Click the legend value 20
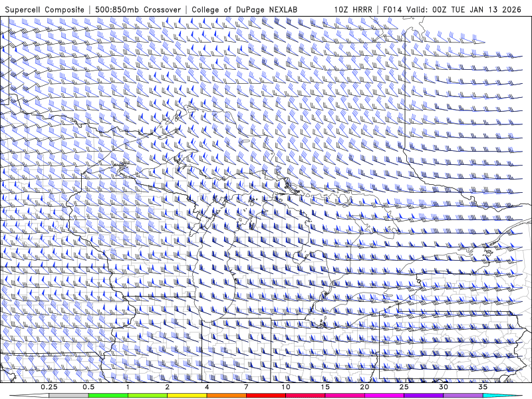This screenshot has width=532, height=399. [364, 387]
